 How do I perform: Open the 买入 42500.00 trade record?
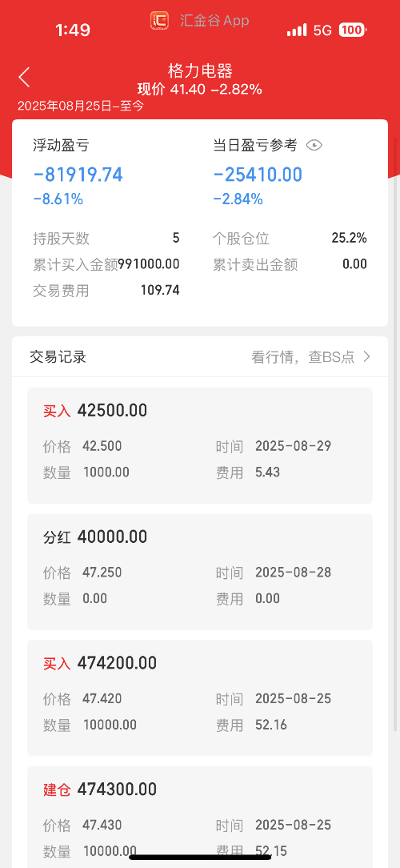pyautogui.click(x=200, y=445)
